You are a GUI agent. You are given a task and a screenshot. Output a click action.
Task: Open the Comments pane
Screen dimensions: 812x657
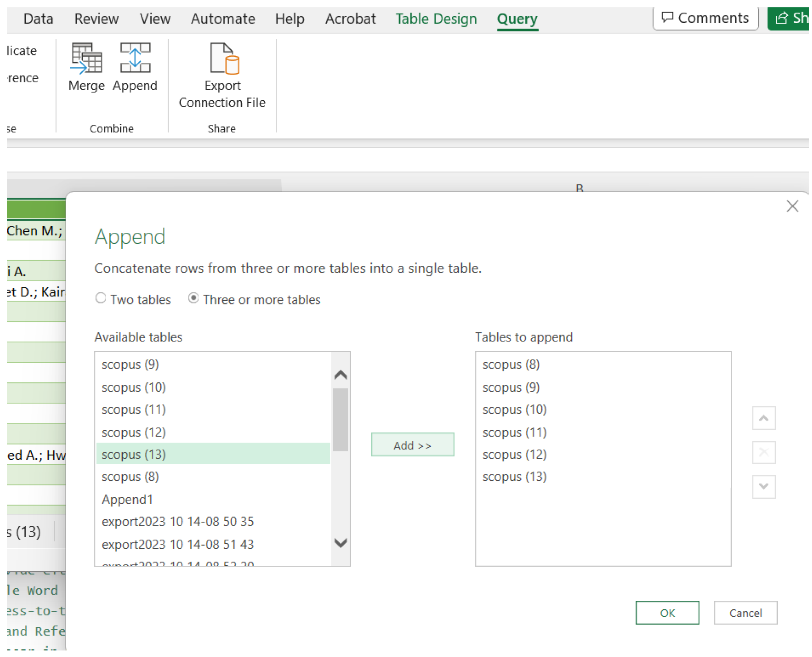[705, 18]
